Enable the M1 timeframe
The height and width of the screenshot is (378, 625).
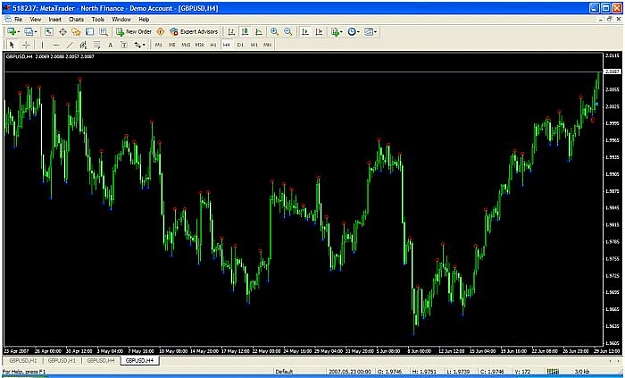158,45
